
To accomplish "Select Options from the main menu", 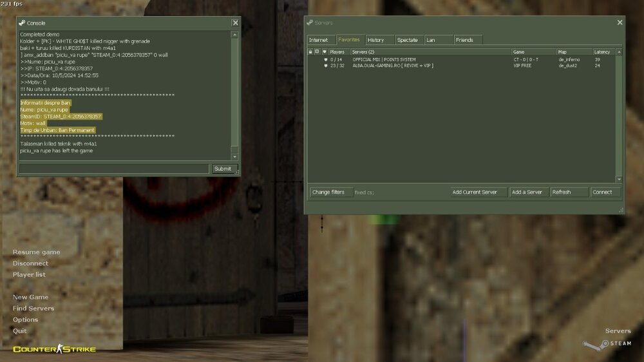I will click(25, 319).
